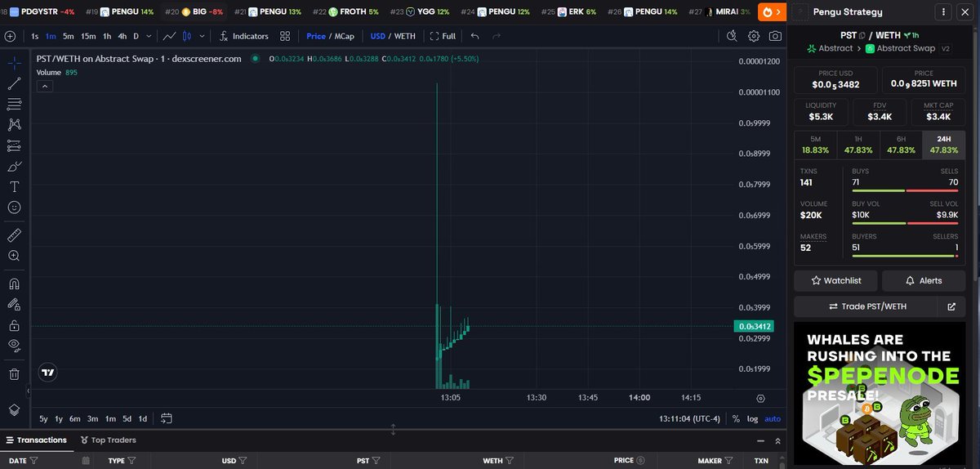Viewport: 980px width, 469px height.
Task: Enter Full screen chart mode
Action: 442,36
